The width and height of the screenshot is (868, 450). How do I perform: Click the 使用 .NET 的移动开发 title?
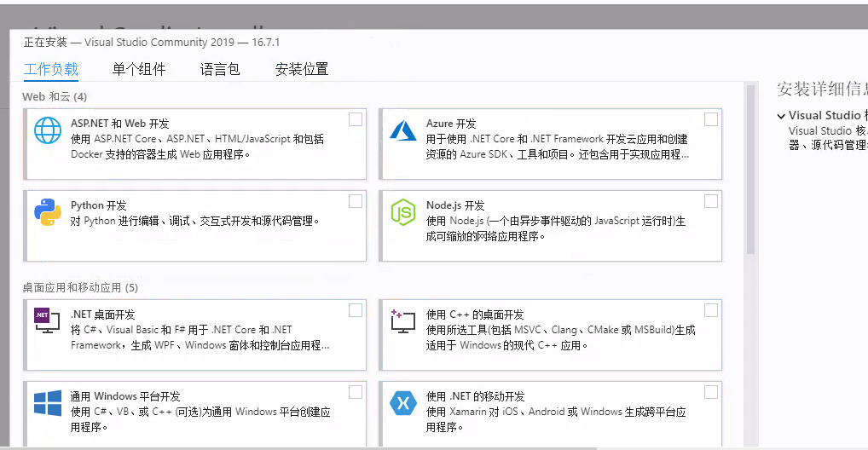click(476, 396)
